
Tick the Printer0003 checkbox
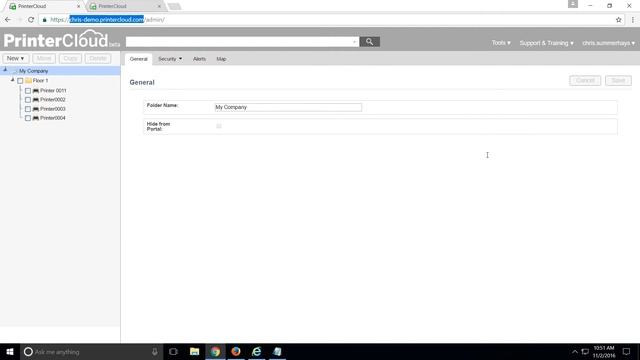coord(28,109)
